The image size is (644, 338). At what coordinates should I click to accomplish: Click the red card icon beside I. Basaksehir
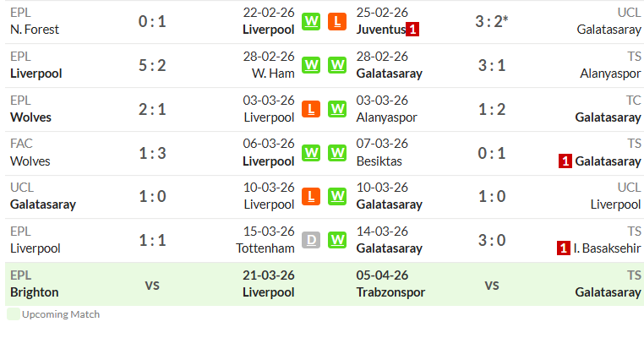click(x=564, y=248)
